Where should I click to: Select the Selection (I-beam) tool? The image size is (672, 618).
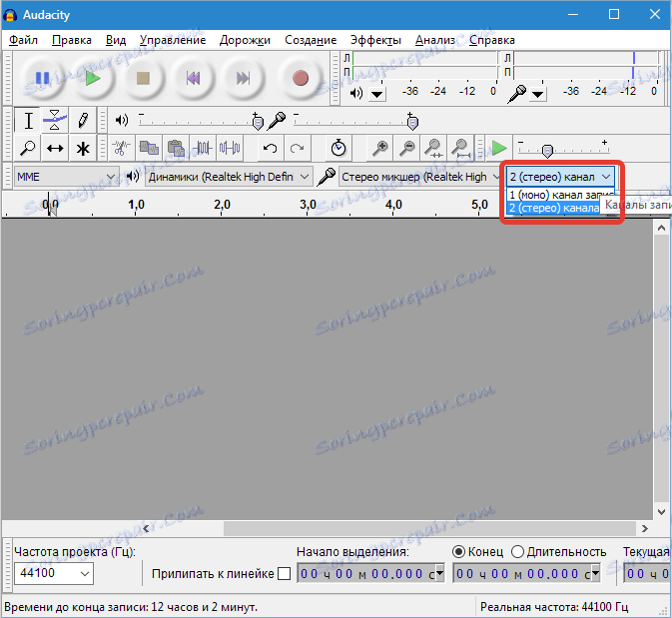click(x=28, y=121)
